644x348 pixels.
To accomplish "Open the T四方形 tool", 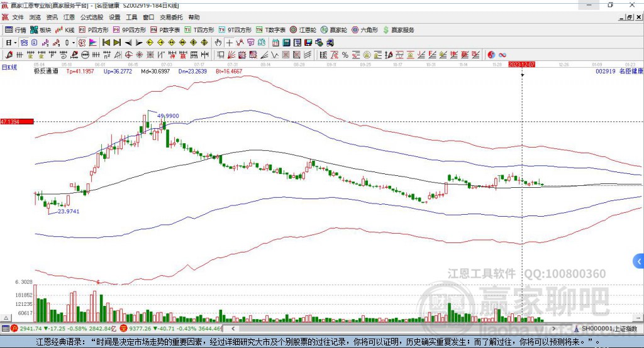I will (199, 30).
